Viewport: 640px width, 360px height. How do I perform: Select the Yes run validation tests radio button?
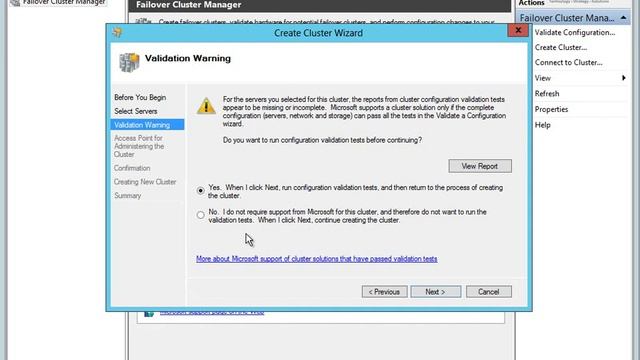pyautogui.click(x=200, y=191)
